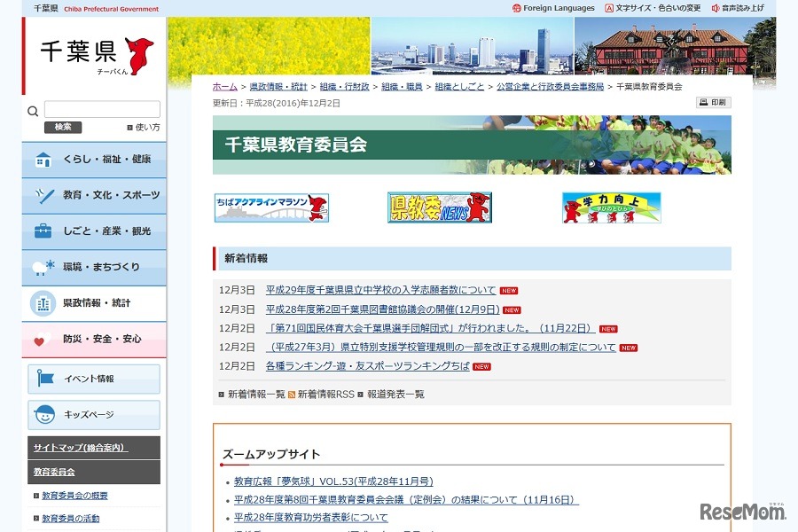Screen dimensions: 798x532
Task: Click the briefcase icon beside しごと・産業・観光
Action: pos(42,231)
